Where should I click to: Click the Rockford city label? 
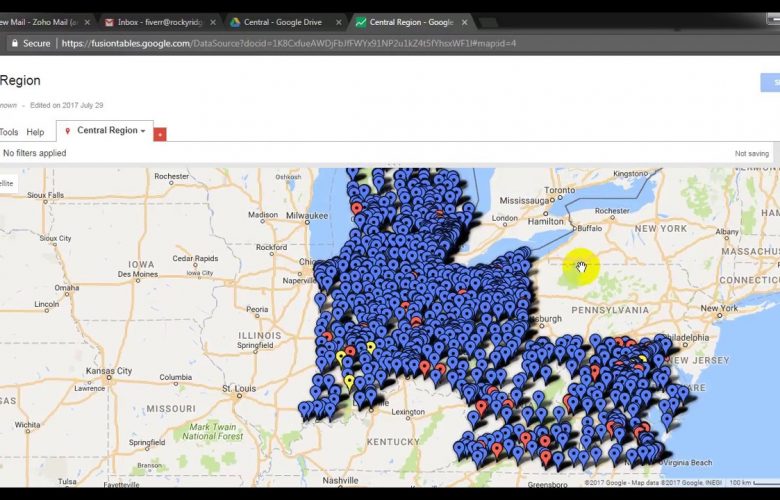[271, 247]
